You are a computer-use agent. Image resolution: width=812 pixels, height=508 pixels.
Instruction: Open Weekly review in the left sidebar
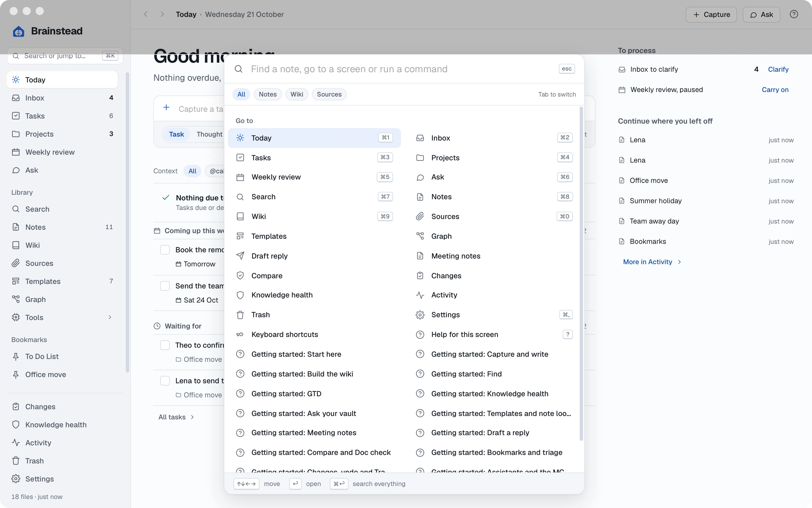point(62,152)
